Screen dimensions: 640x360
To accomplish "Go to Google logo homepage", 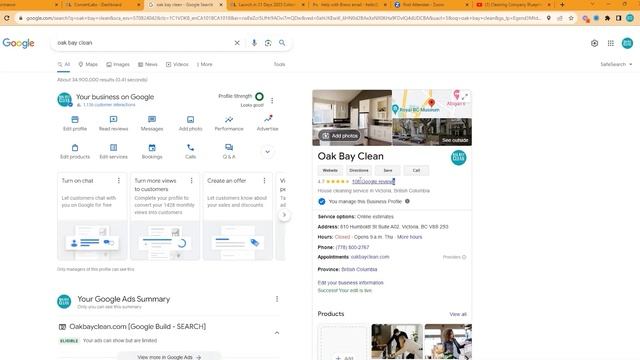I will [18, 43].
